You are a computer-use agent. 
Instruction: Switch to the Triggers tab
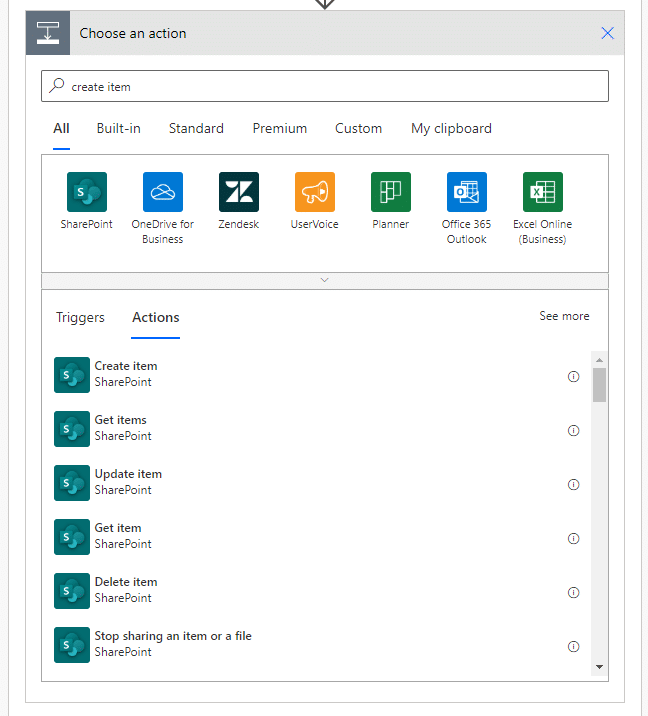pyautogui.click(x=80, y=317)
